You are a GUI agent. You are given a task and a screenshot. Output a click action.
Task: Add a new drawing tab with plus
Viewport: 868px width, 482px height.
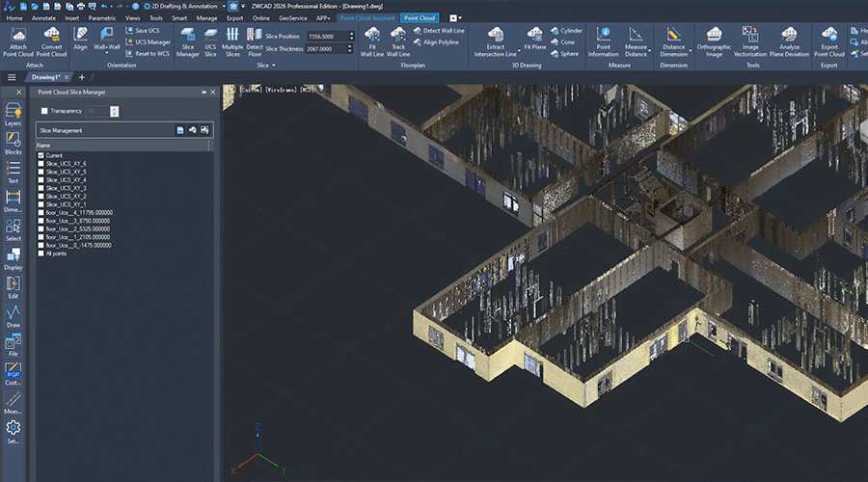(x=82, y=77)
